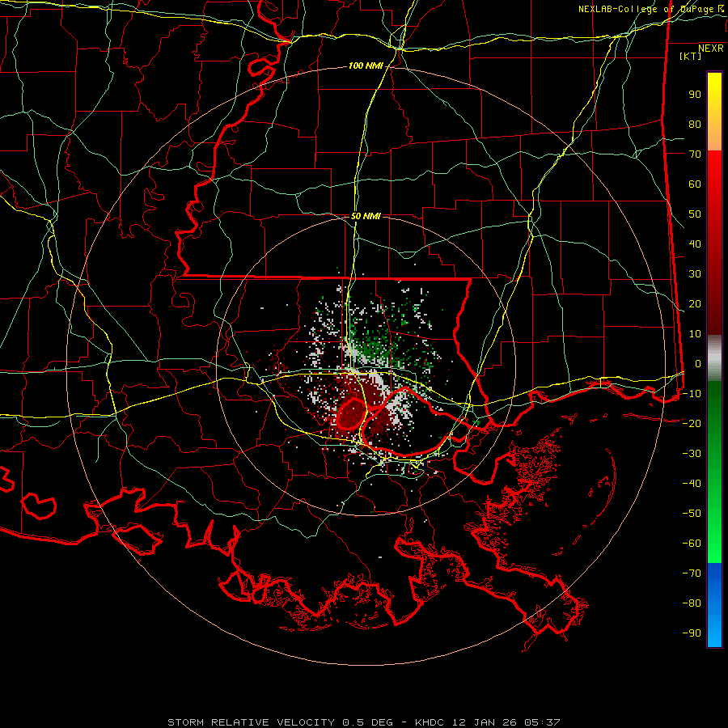Click the 10 value on the velocity scale
Image resolution: width=728 pixels, height=728 pixels.
695,334
